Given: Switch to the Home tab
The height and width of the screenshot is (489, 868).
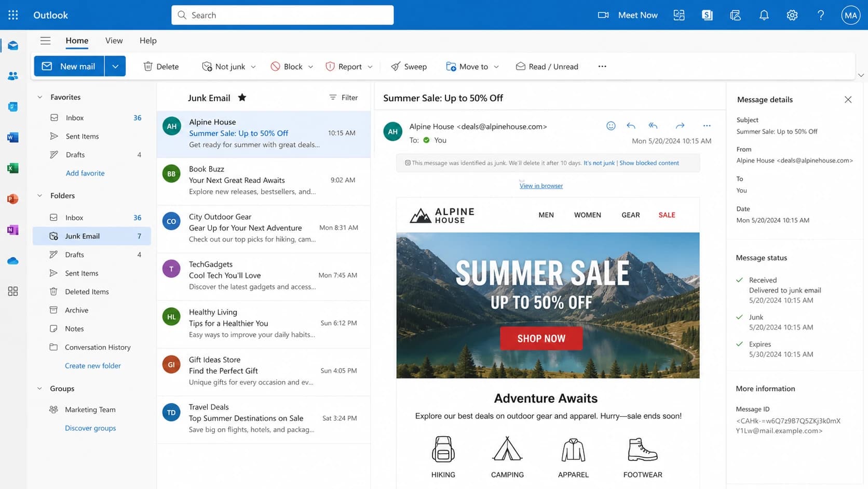Looking at the screenshot, I should 77,41.
